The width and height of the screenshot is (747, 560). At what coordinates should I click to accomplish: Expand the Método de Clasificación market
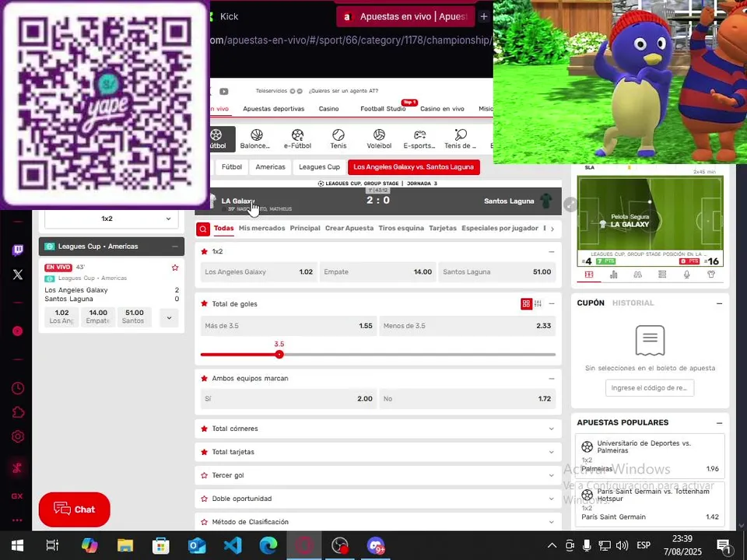click(551, 522)
